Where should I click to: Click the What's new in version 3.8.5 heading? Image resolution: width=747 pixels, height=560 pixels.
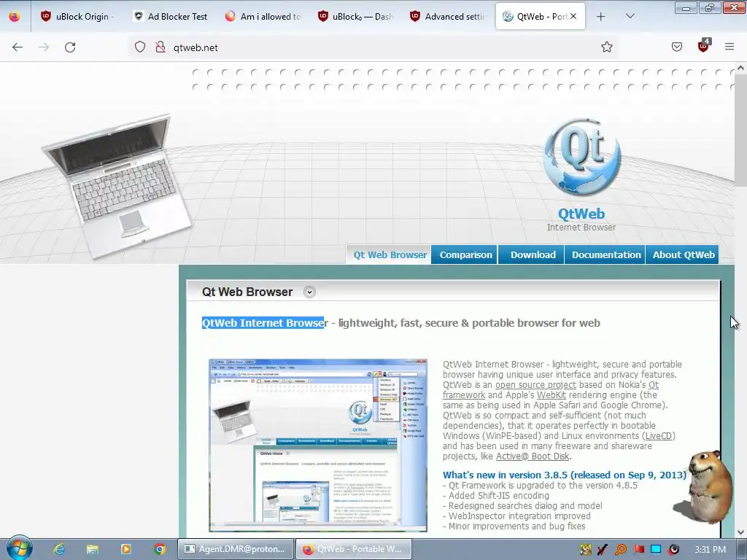(565, 475)
